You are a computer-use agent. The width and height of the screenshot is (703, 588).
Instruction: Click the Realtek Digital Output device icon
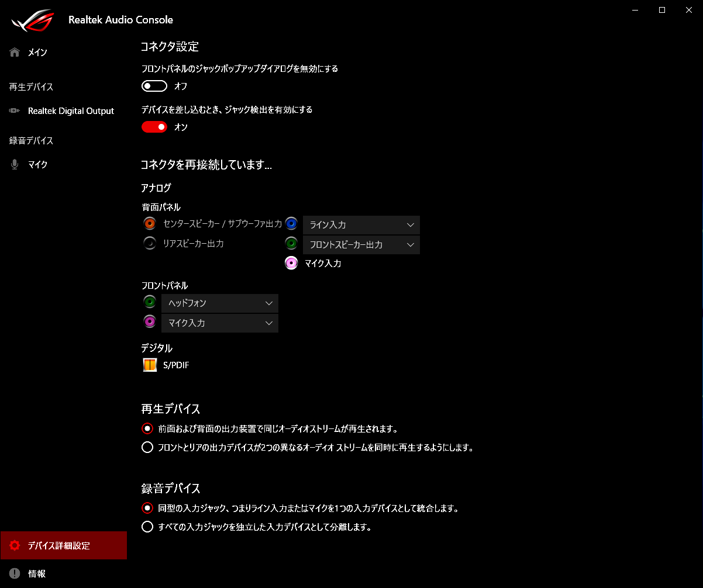pos(15,111)
